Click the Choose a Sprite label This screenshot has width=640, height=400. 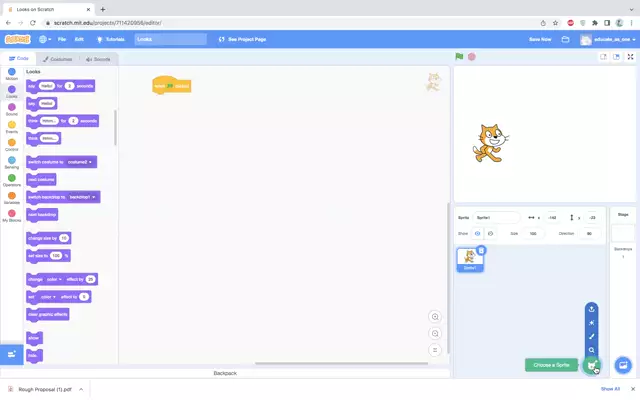[x=551, y=365]
